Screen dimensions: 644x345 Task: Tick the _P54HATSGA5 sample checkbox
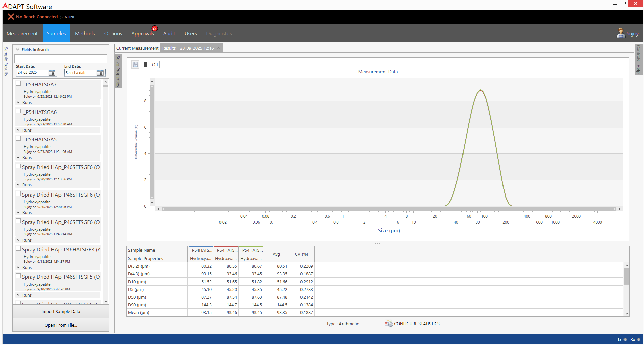click(x=18, y=139)
